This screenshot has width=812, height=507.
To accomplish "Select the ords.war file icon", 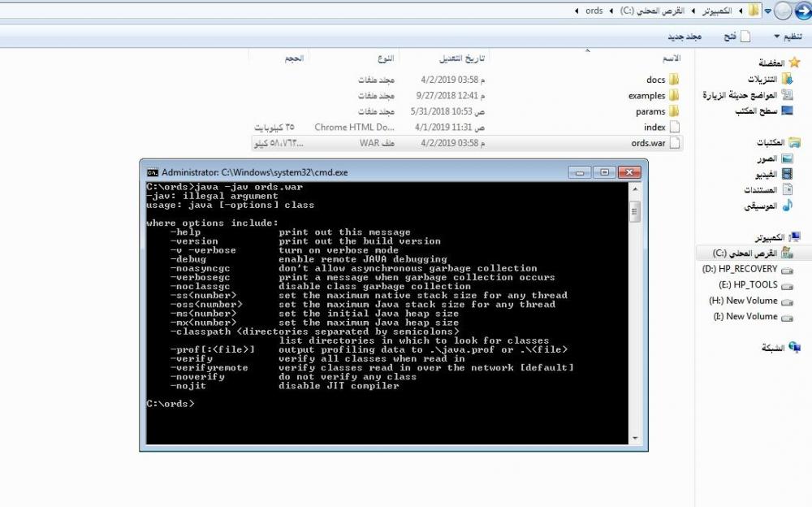I will tap(674, 143).
